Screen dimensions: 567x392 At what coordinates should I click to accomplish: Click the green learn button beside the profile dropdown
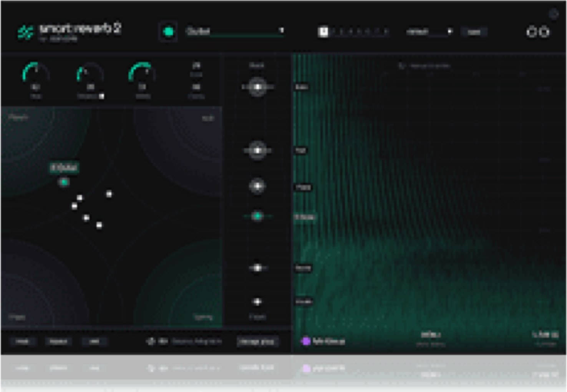[x=168, y=32]
